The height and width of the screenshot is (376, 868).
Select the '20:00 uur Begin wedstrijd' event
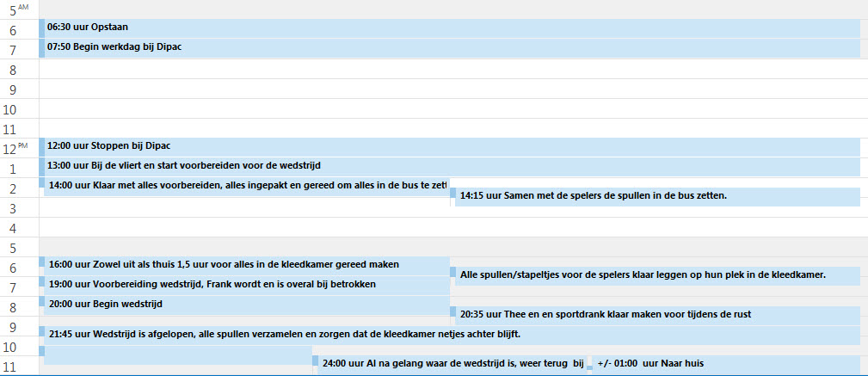244,305
